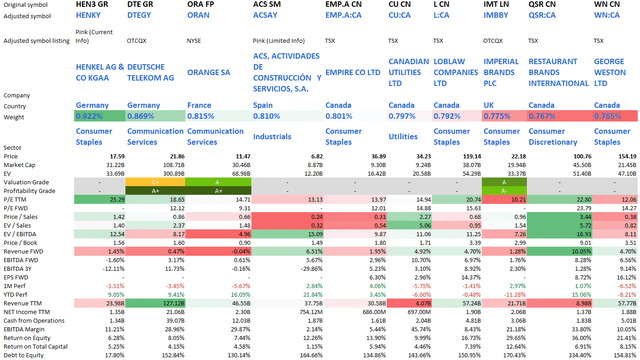The height and width of the screenshot is (360, 640).
Task: Select the IMT LN original symbol cell
Action: click(x=496, y=4)
